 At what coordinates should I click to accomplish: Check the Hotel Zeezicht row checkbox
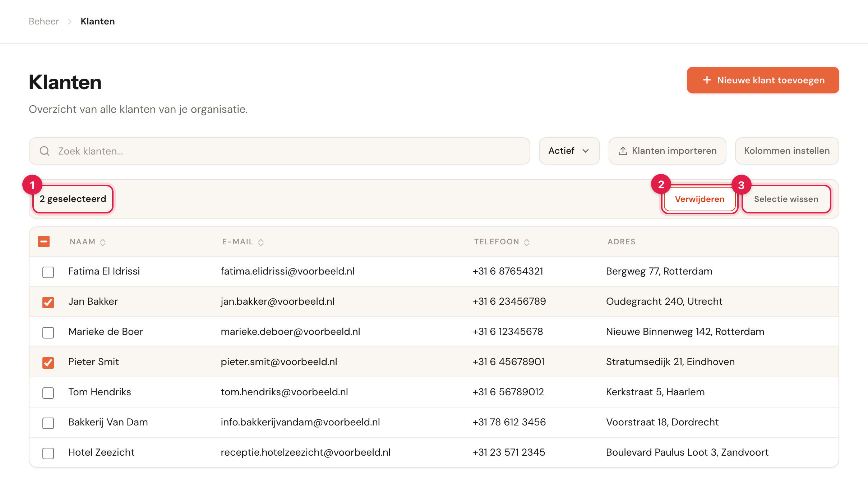(x=48, y=453)
